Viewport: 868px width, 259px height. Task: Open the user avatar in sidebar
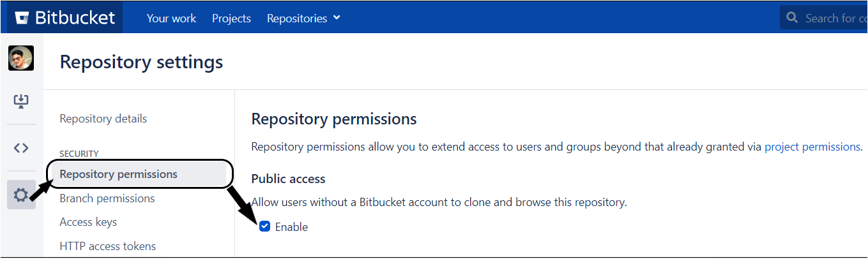[x=21, y=58]
